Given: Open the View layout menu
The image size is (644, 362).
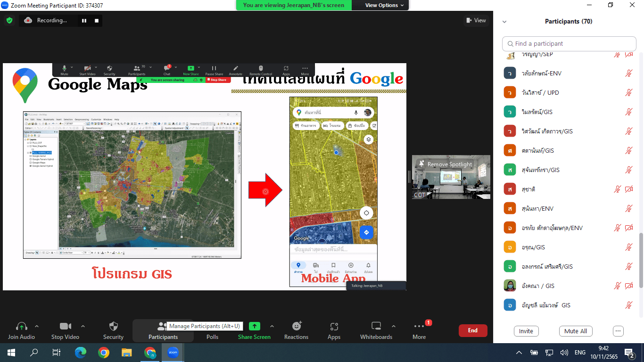Looking at the screenshot, I should [x=476, y=20].
